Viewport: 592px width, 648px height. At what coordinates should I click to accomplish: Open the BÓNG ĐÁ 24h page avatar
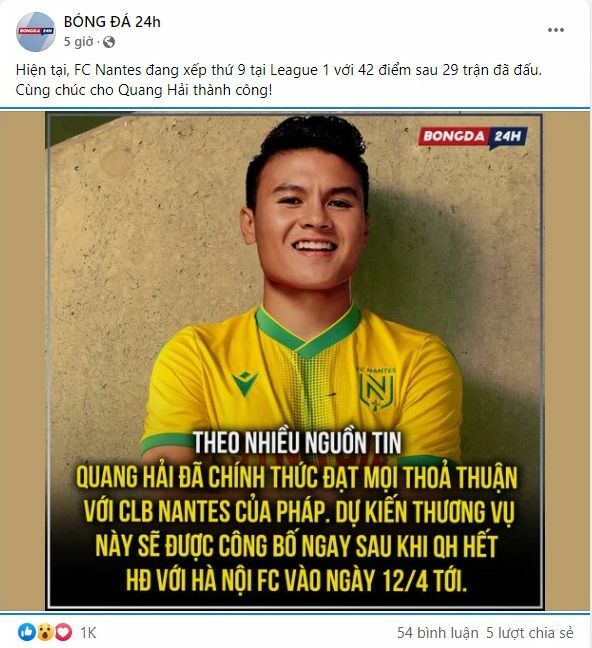click(36, 32)
